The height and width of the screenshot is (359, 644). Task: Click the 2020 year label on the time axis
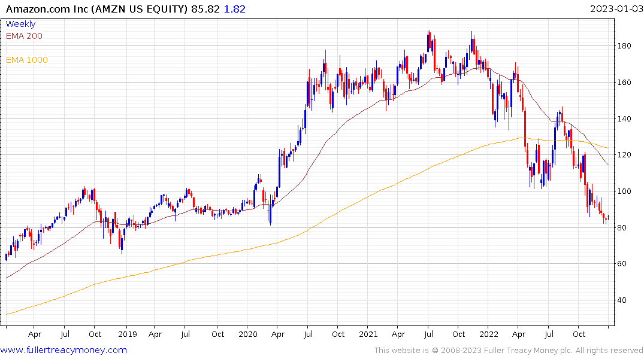pyautogui.click(x=247, y=334)
